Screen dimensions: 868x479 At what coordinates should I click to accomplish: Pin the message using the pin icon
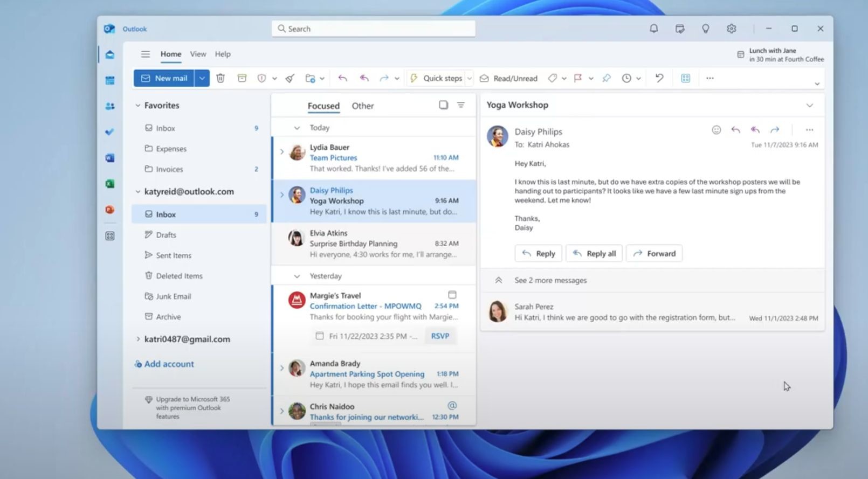[x=607, y=78]
